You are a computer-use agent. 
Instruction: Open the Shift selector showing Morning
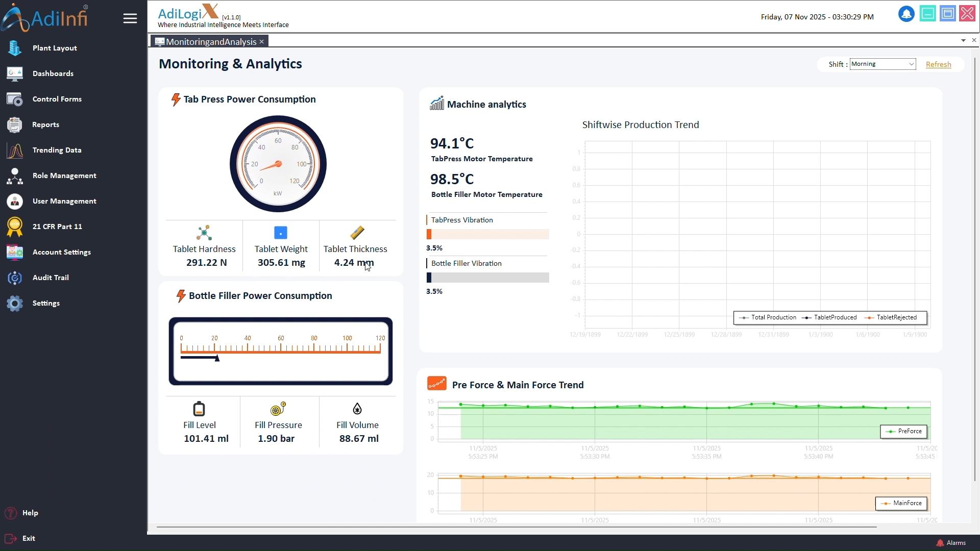tap(883, 64)
